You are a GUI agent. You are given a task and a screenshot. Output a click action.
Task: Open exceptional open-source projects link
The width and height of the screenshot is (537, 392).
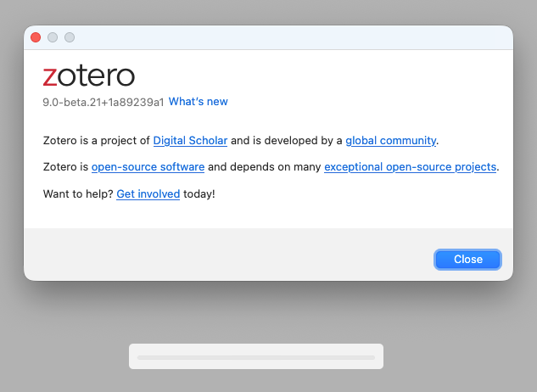(411, 167)
